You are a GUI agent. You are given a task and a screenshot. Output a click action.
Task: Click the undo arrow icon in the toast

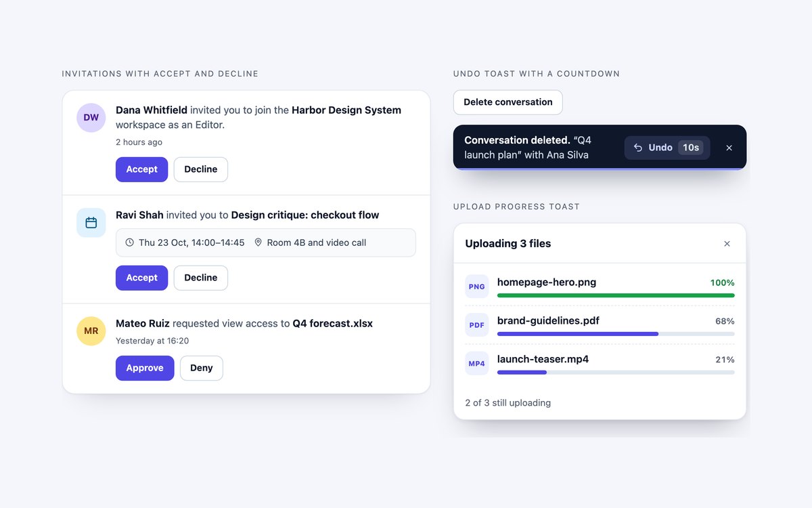click(638, 148)
